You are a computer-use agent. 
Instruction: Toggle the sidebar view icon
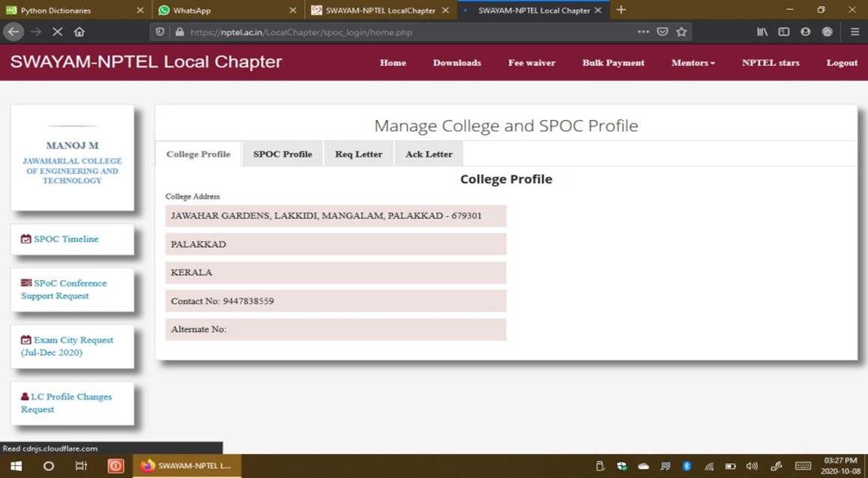click(x=784, y=32)
